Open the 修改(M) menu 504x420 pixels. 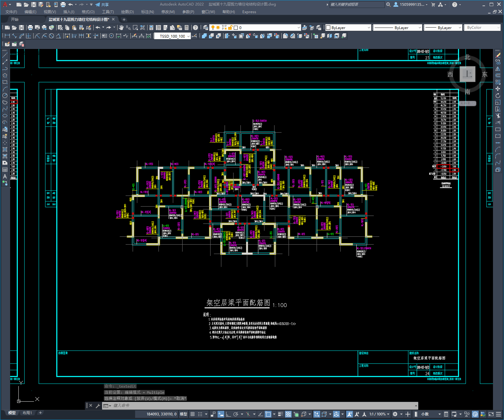point(168,12)
